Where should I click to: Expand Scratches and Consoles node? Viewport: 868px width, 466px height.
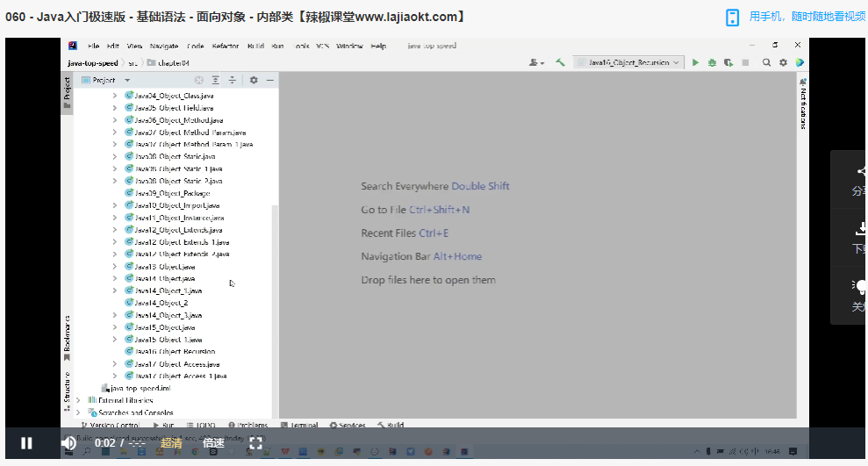[78, 412]
